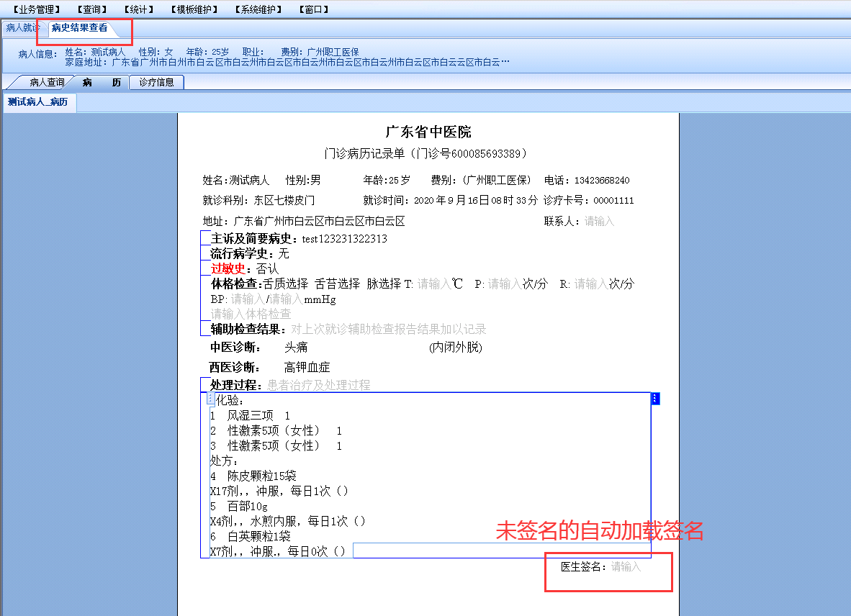Click the 家庭地址 text in patient info bar

(287, 63)
